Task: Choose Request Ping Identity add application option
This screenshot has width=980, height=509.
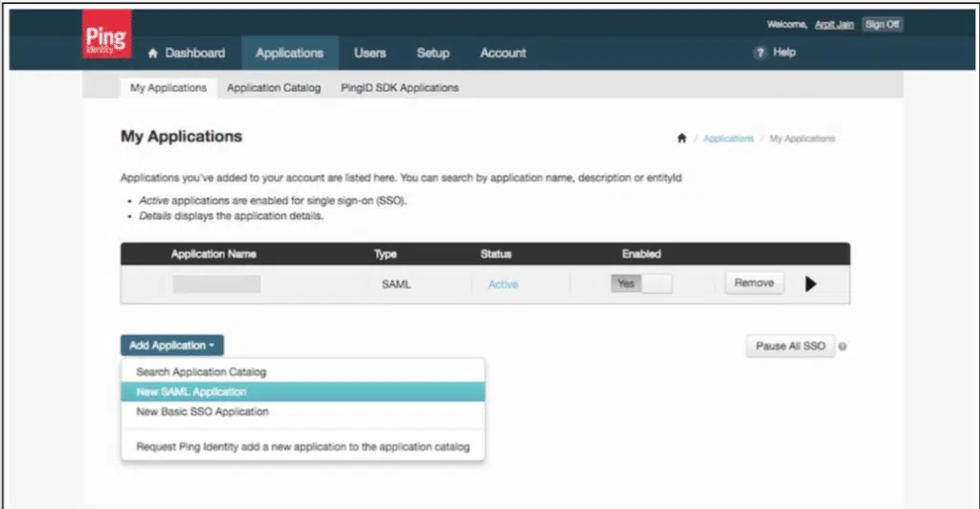Action: 302,447
